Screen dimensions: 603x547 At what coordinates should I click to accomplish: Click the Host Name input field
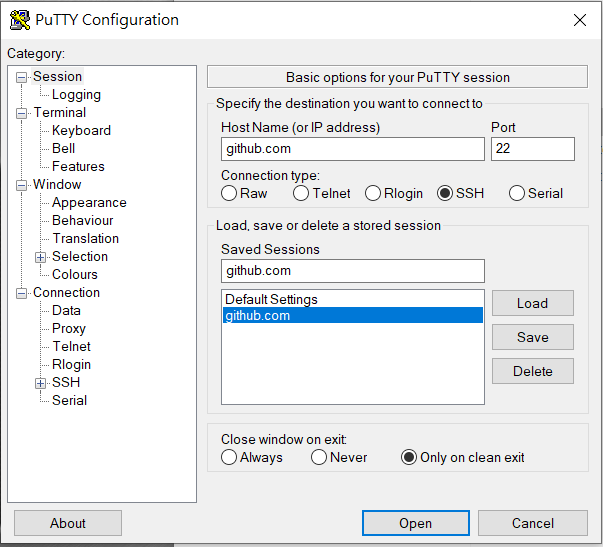[x=353, y=149]
